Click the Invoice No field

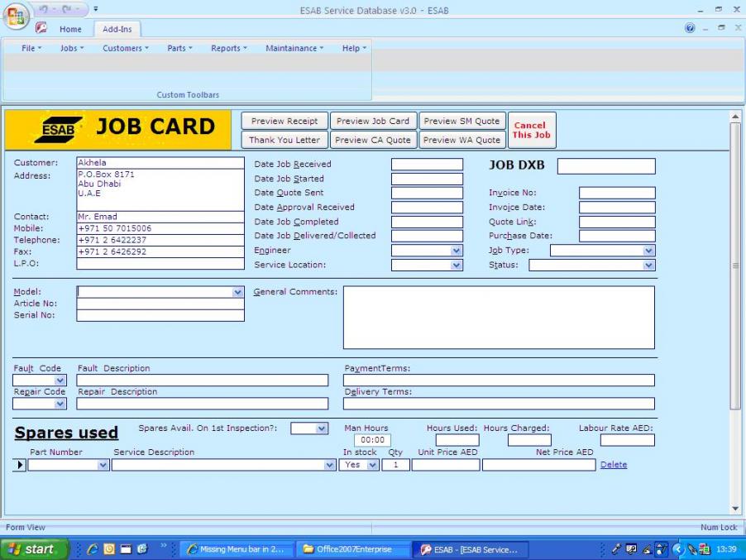coord(617,193)
